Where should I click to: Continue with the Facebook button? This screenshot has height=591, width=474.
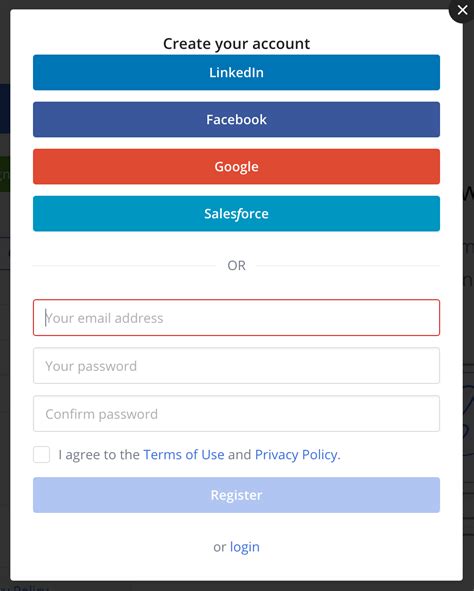(236, 119)
